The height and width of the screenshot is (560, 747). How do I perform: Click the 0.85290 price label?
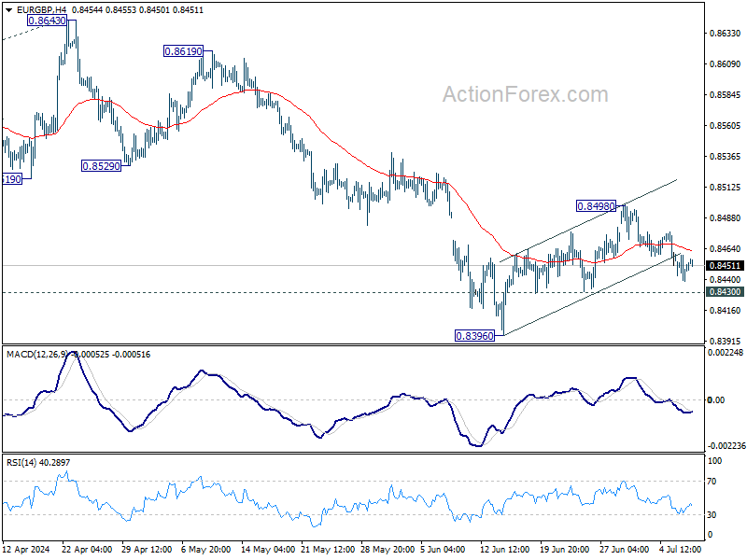101,166
